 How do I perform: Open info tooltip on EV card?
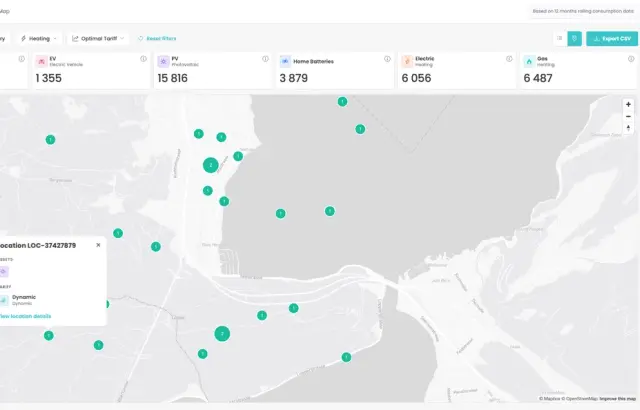(x=143, y=59)
